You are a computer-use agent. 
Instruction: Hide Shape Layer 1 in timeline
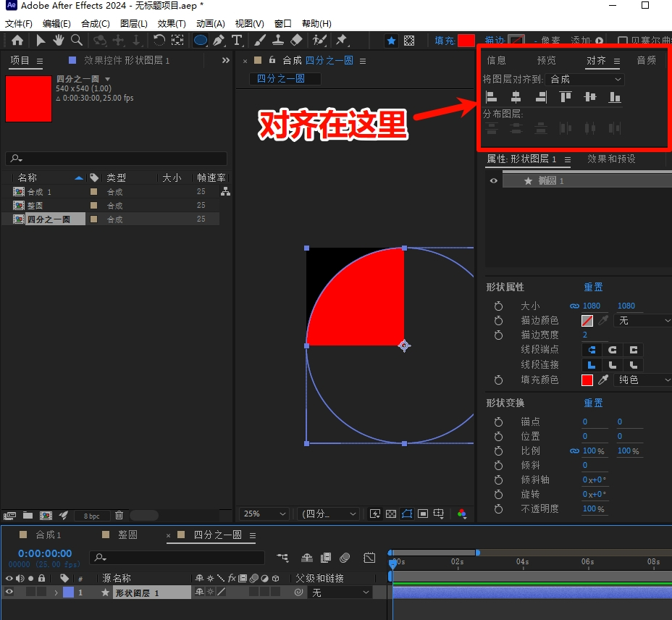coord(9,592)
